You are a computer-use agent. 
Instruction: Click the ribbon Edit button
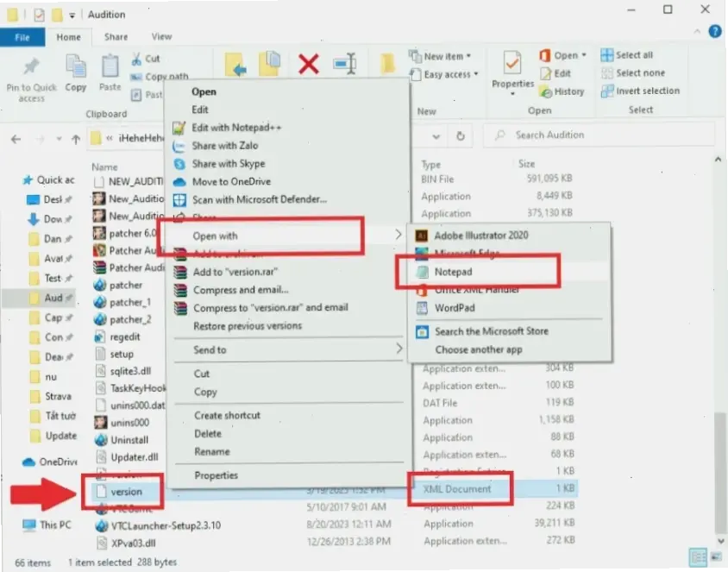click(x=555, y=73)
